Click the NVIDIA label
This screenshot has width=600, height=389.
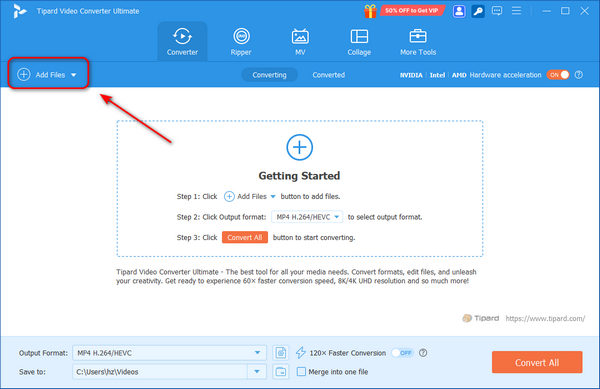(x=411, y=75)
